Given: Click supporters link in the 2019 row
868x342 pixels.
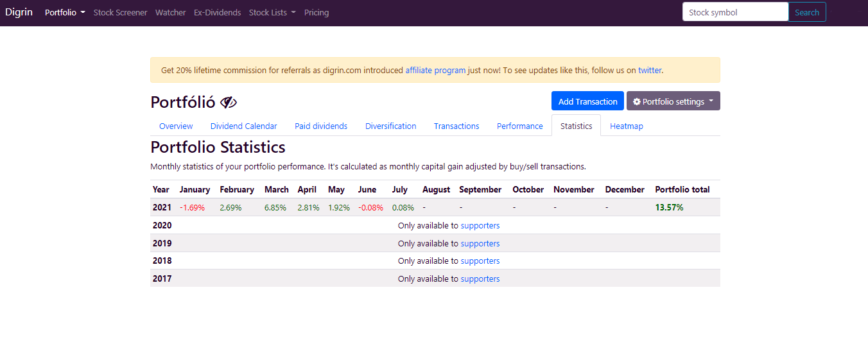Looking at the screenshot, I should [480, 243].
